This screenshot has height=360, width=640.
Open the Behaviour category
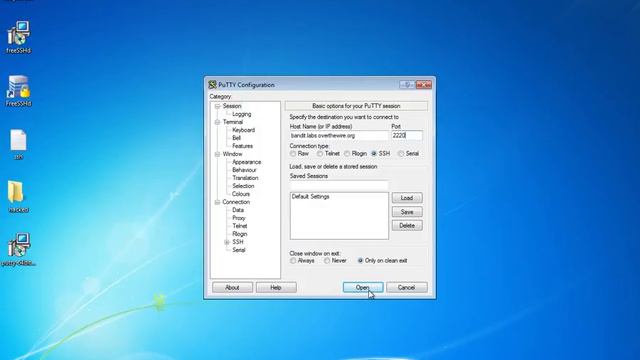click(x=244, y=170)
